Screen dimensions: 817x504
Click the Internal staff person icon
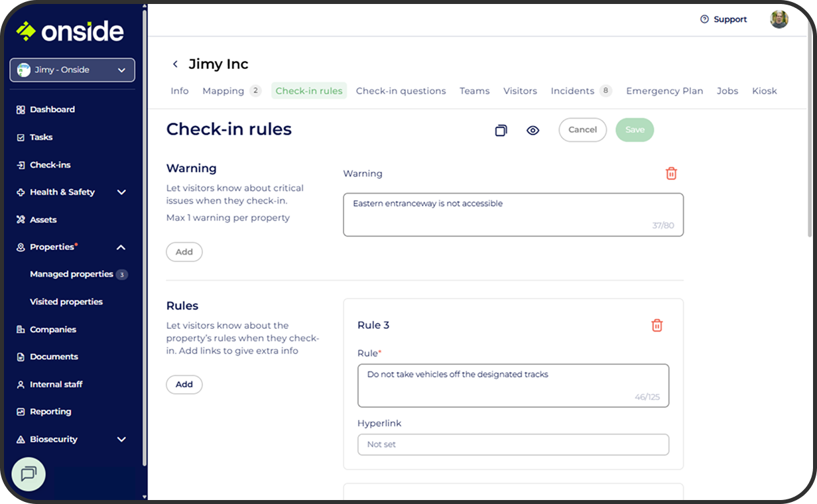point(21,385)
